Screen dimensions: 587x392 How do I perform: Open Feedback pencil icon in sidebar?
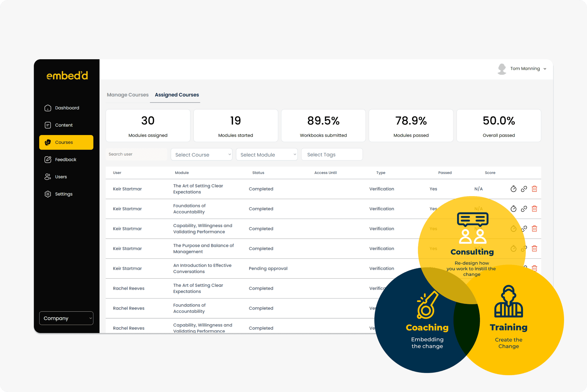[48, 160]
